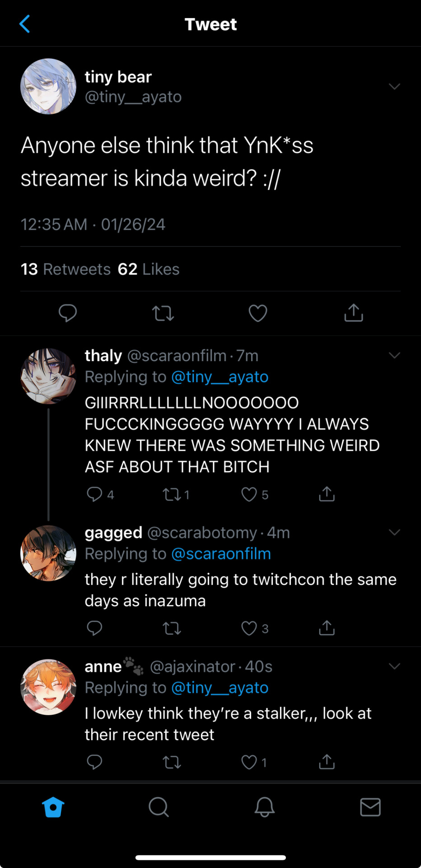
Task: Open @scaraonfilm mention link in gagged's reply
Action: click(221, 554)
